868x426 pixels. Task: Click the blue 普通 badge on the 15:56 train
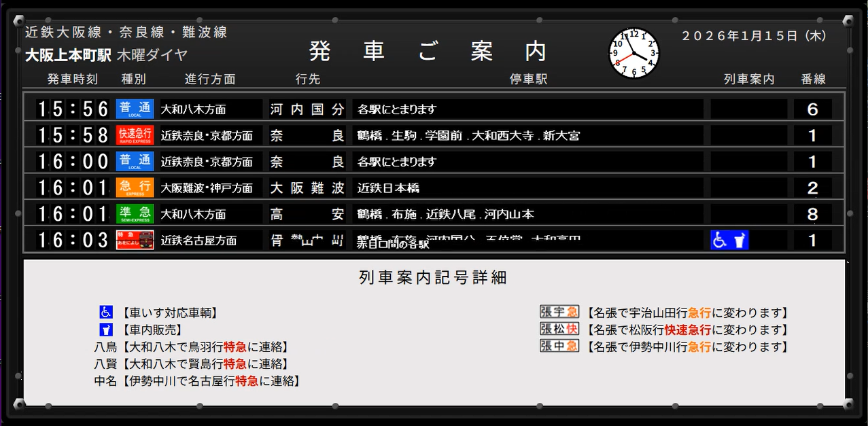tap(135, 109)
